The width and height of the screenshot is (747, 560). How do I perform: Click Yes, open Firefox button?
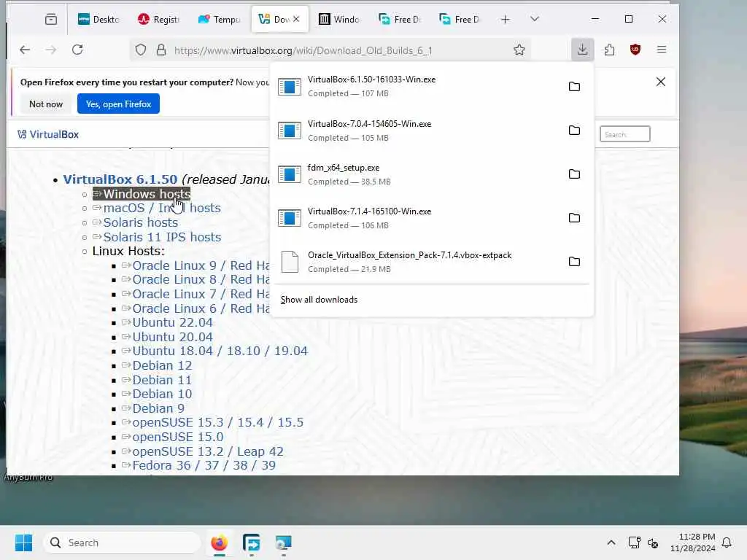tap(118, 104)
